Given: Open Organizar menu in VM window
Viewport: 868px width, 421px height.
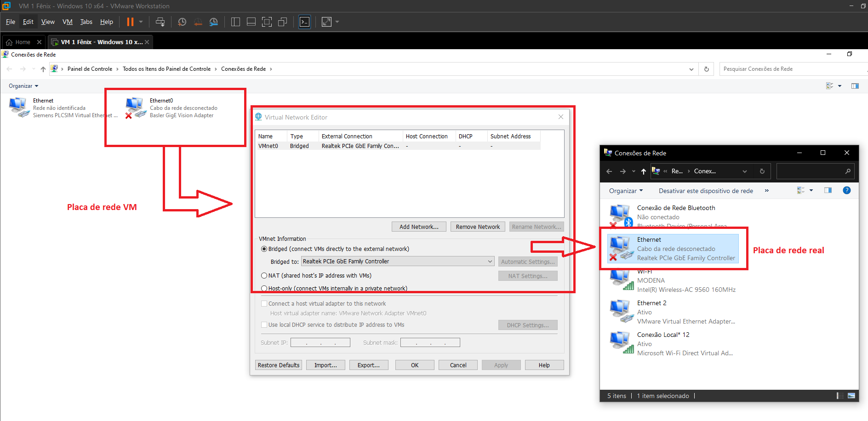Looking at the screenshot, I should (23, 86).
